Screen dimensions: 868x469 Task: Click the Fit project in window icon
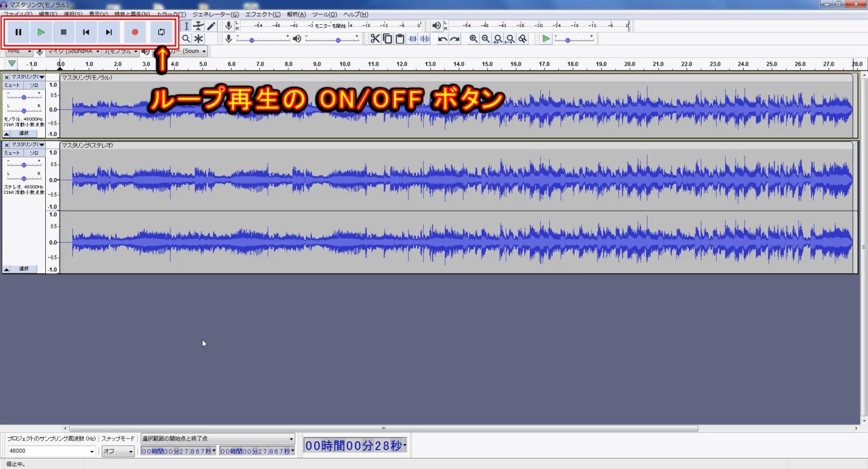[510, 38]
